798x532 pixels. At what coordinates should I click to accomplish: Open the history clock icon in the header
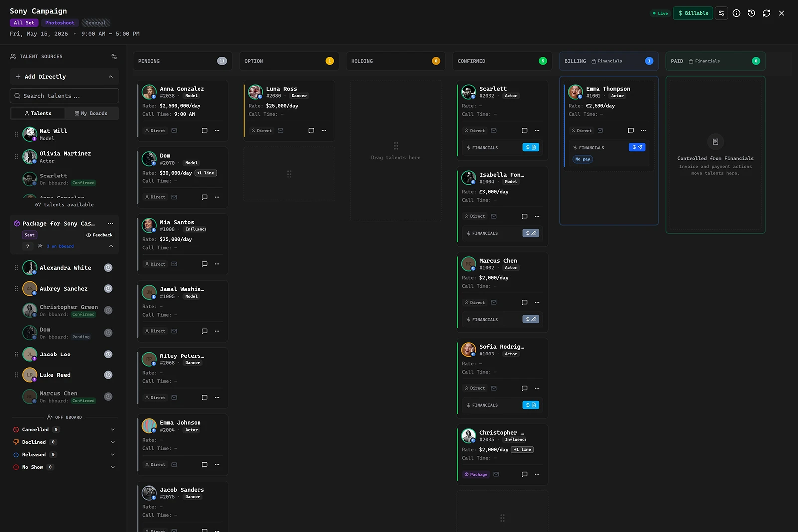(751, 13)
